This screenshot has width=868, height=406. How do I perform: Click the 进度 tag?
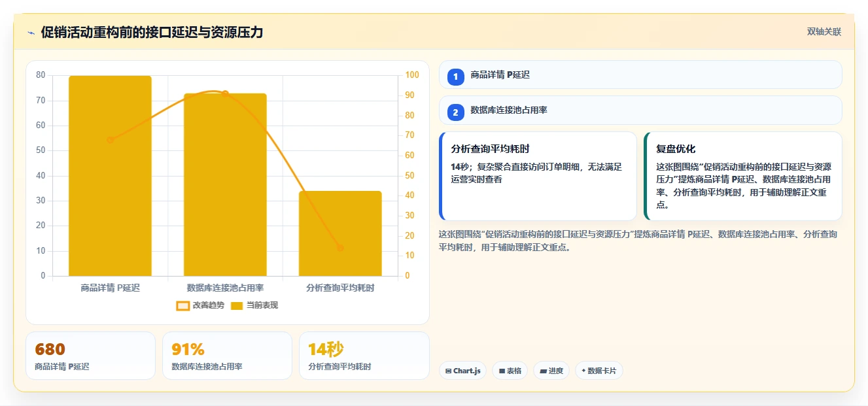(x=551, y=371)
